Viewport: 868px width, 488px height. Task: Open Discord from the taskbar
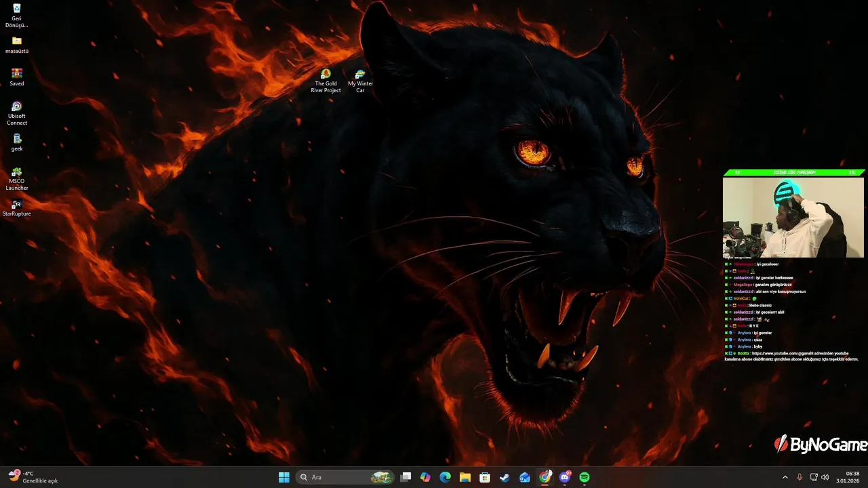click(x=565, y=477)
